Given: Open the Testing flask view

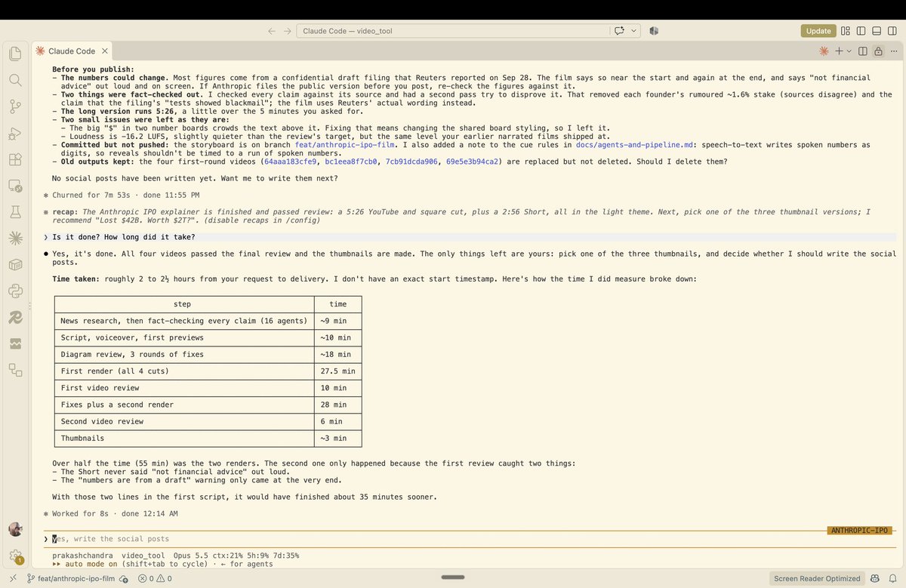Looking at the screenshot, I should click(x=15, y=212).
